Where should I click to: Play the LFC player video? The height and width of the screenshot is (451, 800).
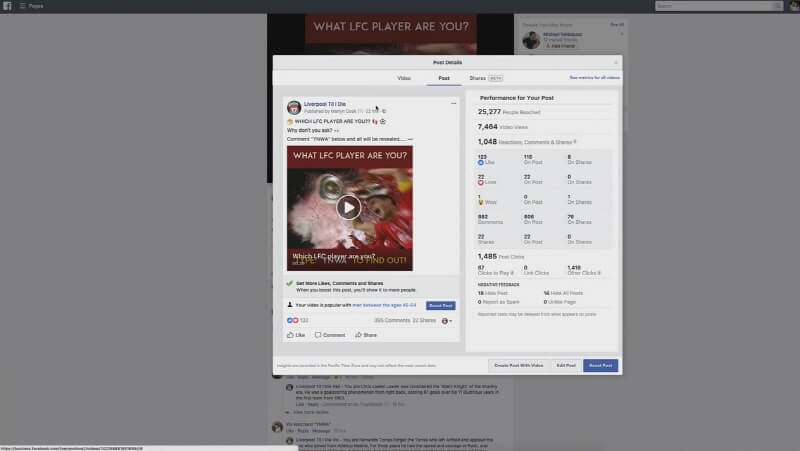point(348,207)
